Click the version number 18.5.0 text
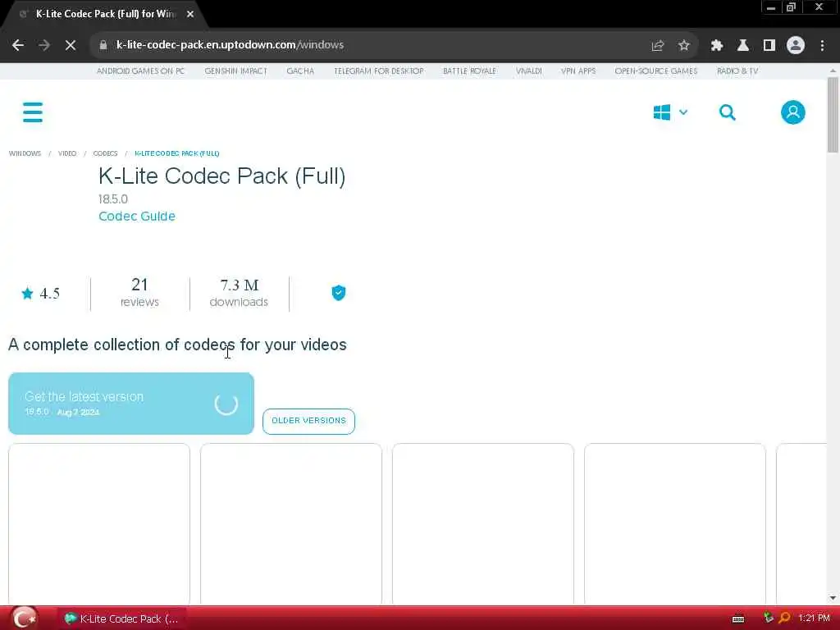 click(113, 199)
